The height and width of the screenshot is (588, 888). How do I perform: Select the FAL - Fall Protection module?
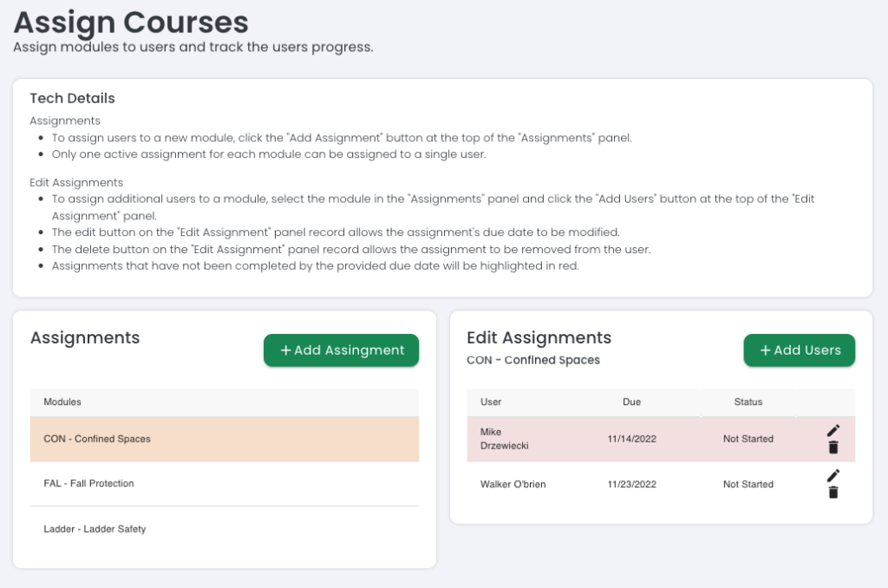(x=89, y=483)
